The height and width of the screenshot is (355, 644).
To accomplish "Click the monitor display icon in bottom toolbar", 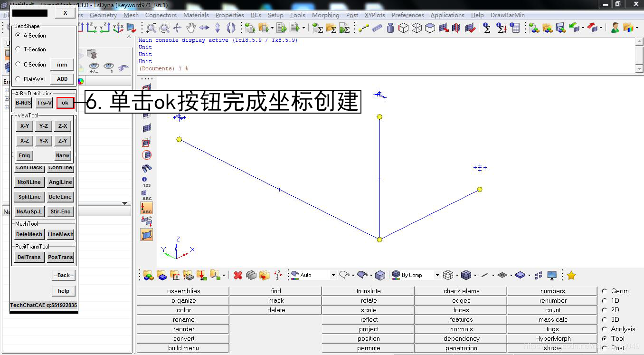I will click(551, 275).
